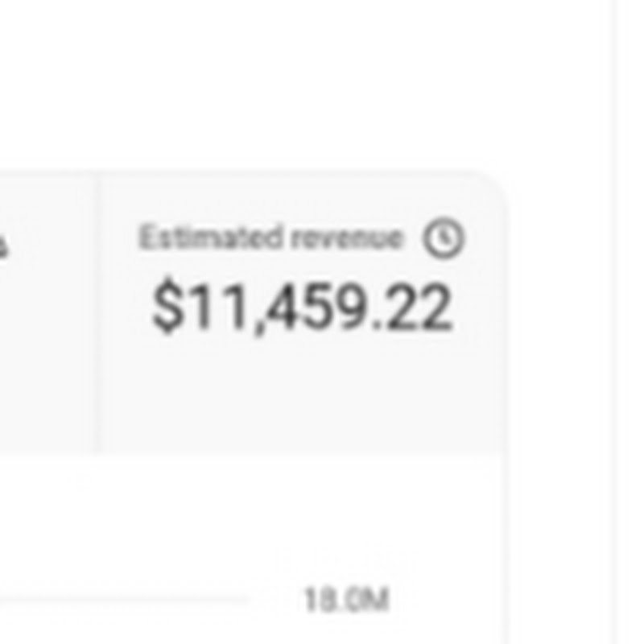Select the 18.0M chart axis label
Image resolution: width=644 pixels, height=644 pixels.
coord(346,599)
